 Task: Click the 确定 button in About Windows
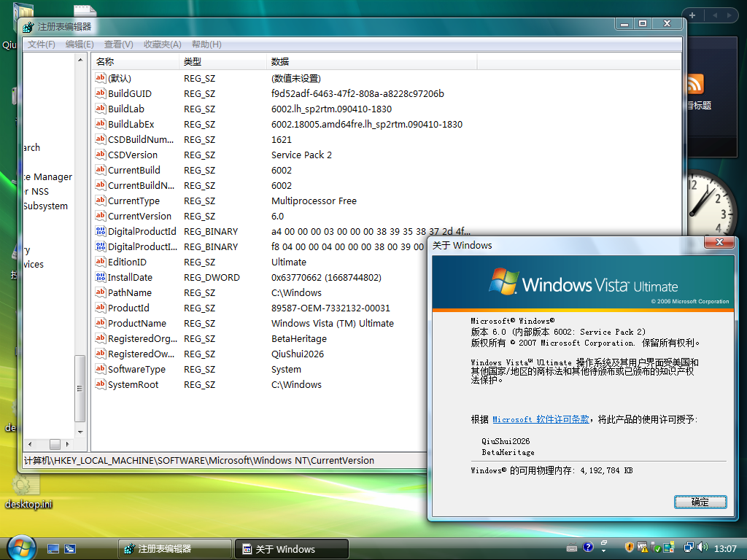click(700, 502)
